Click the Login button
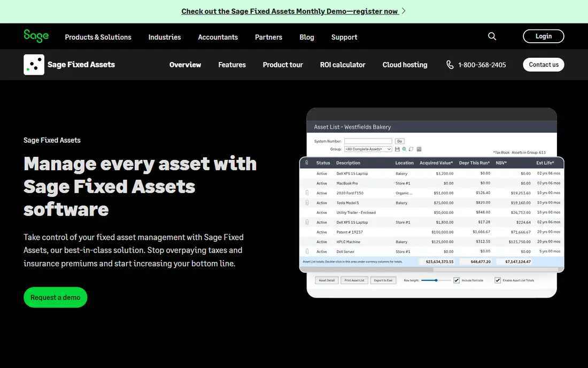Image resolution: width=588 pixels, height=368 pixels. pyautogui.click(x=544, y=36)
